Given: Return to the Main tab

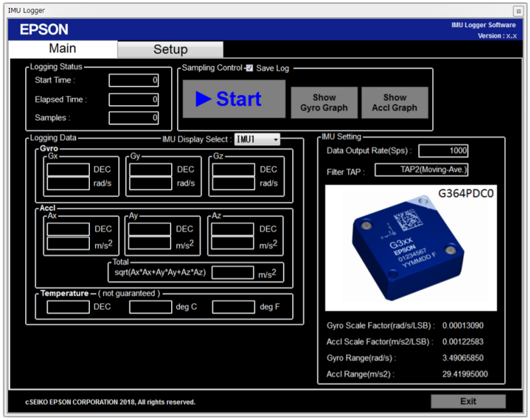Looking at the screenshot, I should tap(63, 48).
